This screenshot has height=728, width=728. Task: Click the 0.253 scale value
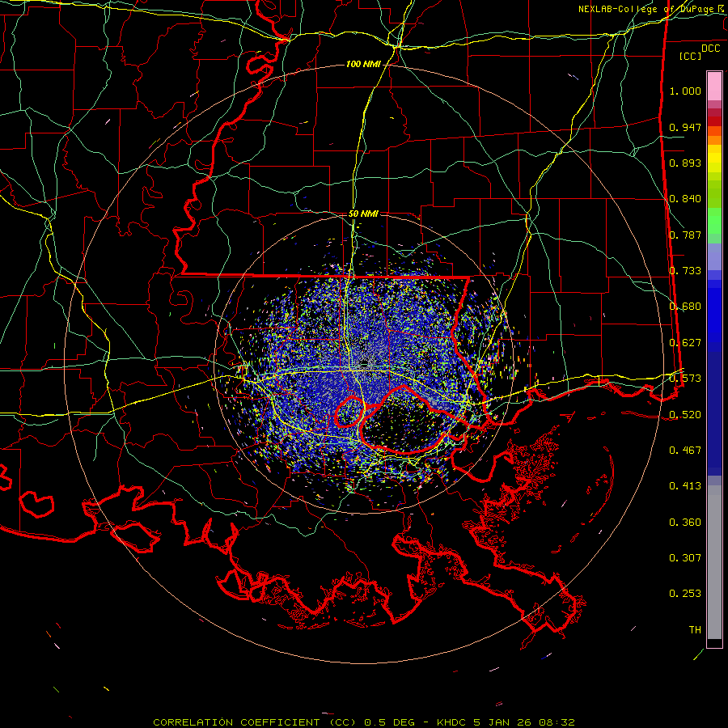[685, 594]
